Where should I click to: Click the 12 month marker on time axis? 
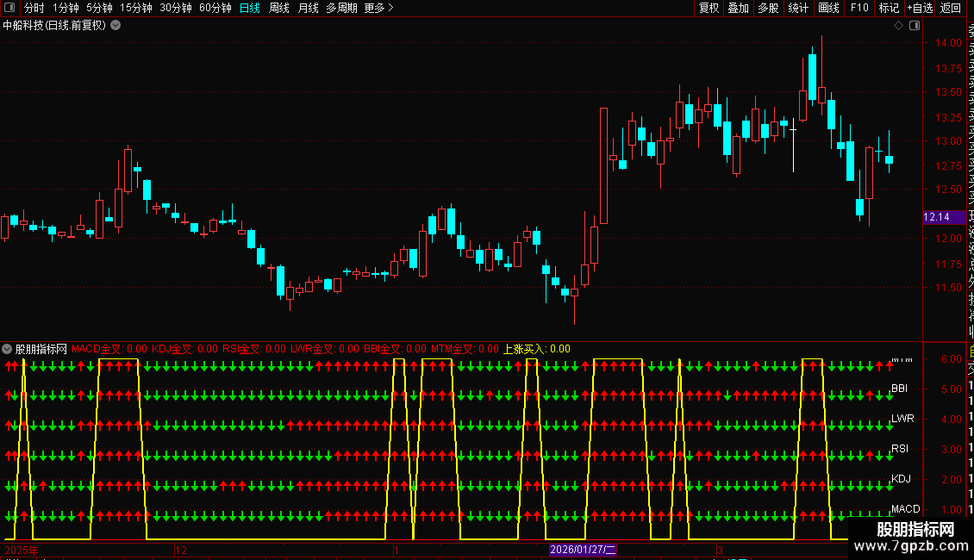pos(181,550)
